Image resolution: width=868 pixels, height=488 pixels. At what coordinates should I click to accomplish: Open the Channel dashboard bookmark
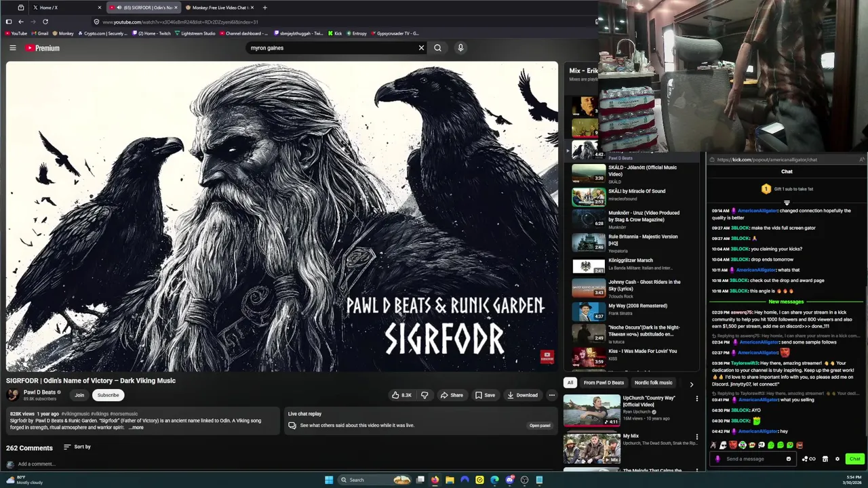pyautogui.click(x=243, y=33)
